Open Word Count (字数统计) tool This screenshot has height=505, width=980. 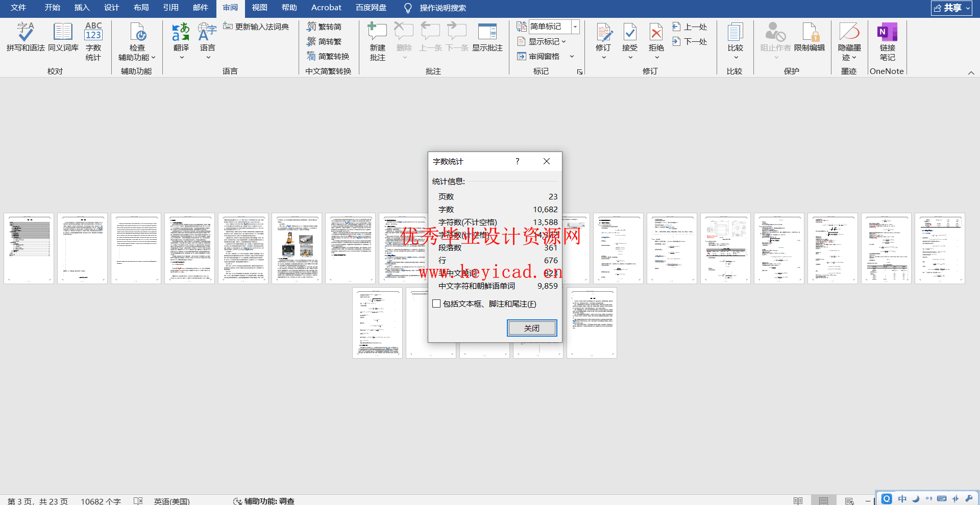(93, 42)
